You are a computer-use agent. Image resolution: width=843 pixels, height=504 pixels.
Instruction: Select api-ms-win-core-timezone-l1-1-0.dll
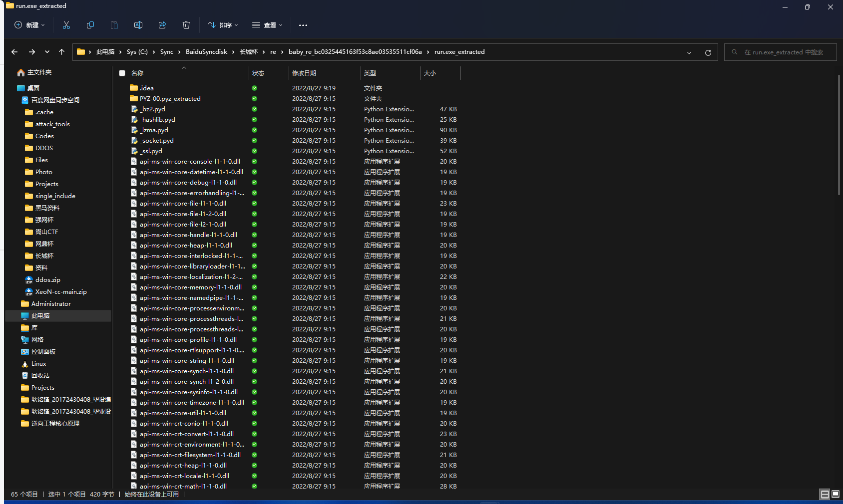(x=192, y=402)
